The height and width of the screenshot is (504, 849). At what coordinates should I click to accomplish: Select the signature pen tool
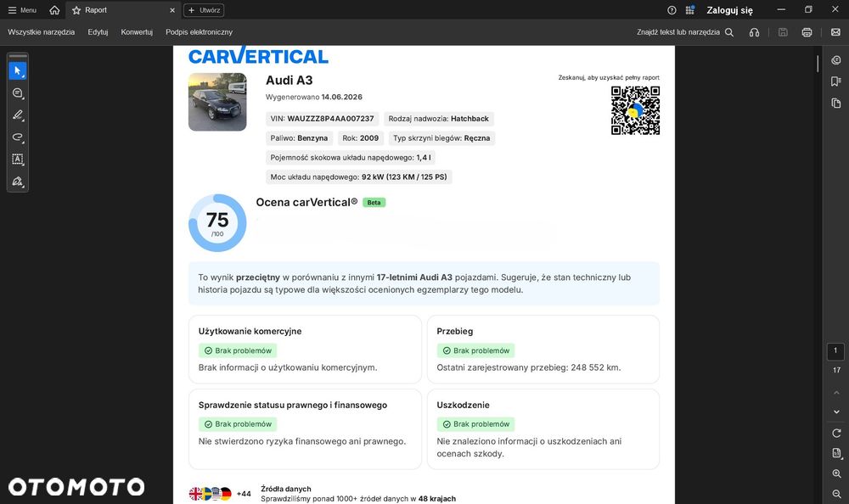(x=17, y=182)
